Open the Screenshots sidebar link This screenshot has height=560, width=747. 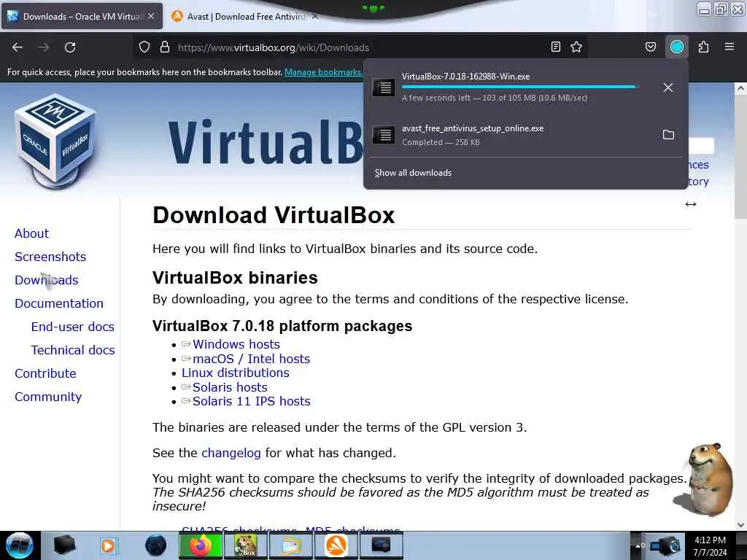click(50, 257)
